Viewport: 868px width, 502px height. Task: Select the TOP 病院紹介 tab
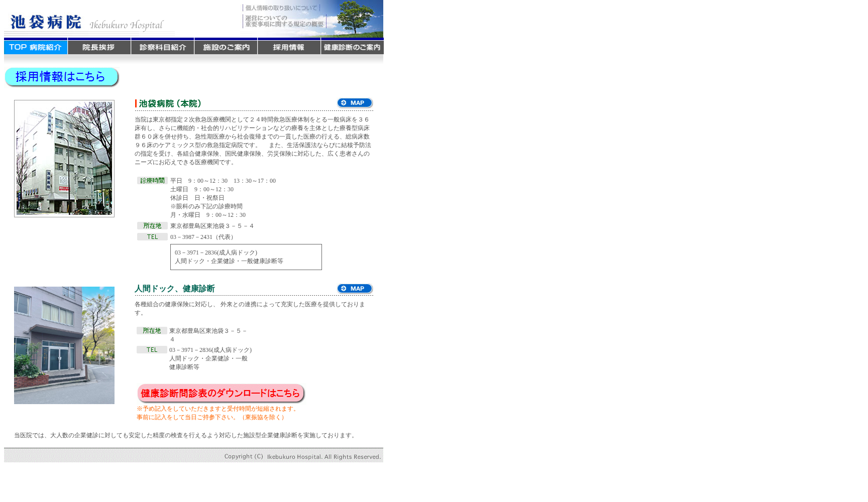[36, 47]
